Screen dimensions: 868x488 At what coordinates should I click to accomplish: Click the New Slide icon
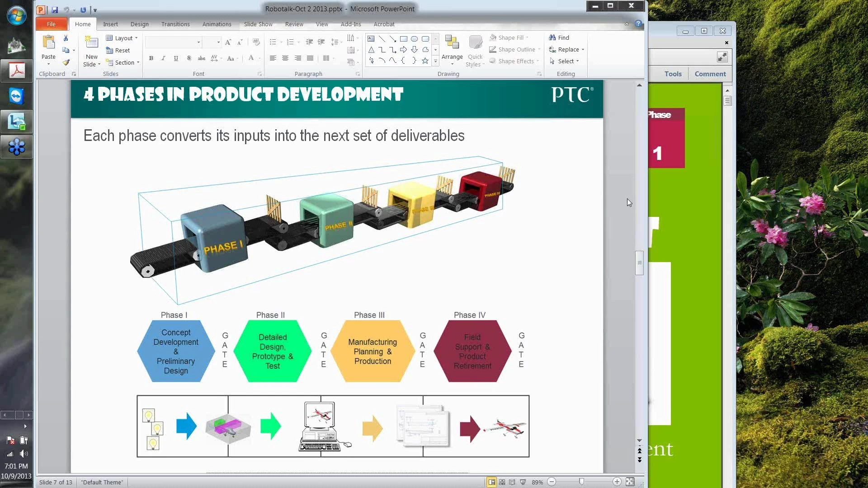pos(92,44)
